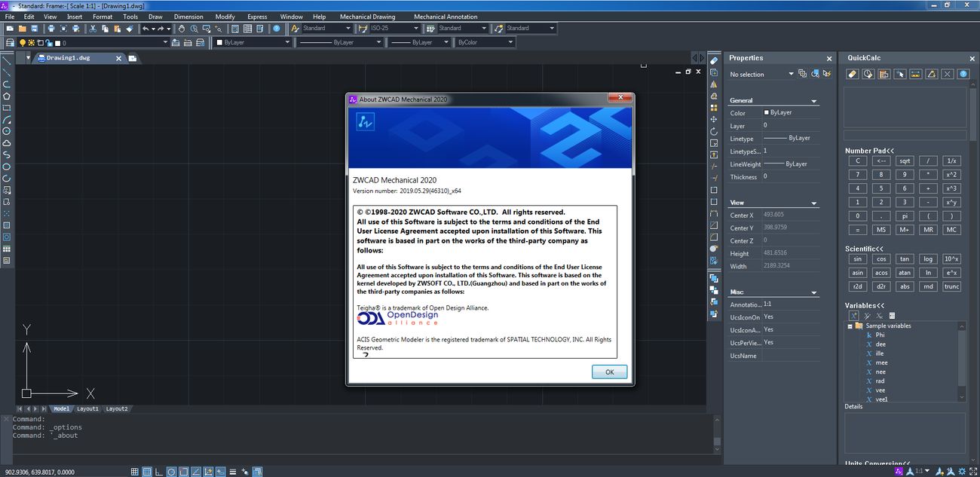
Task: Select the Rectangle tool in left toolbar
Action: 6,108
